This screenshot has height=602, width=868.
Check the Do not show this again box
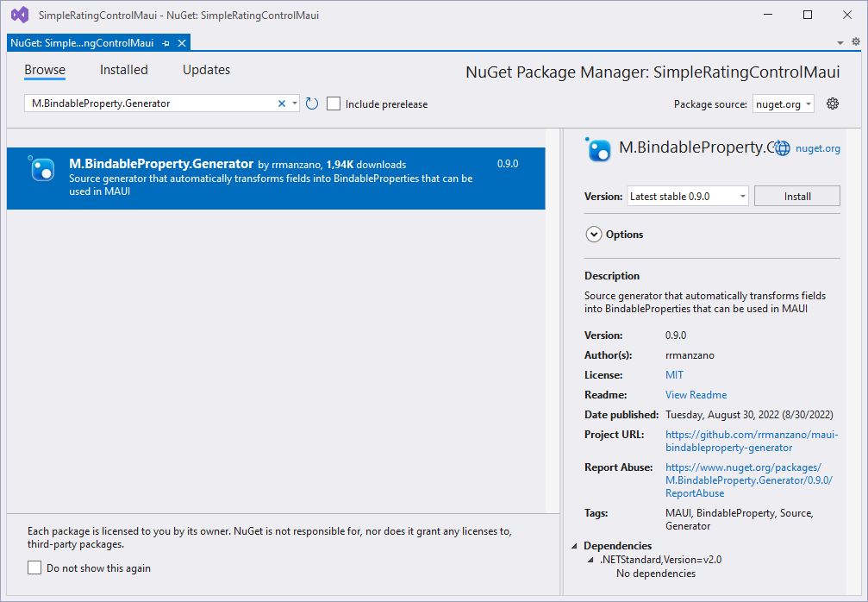pos(34,568)
